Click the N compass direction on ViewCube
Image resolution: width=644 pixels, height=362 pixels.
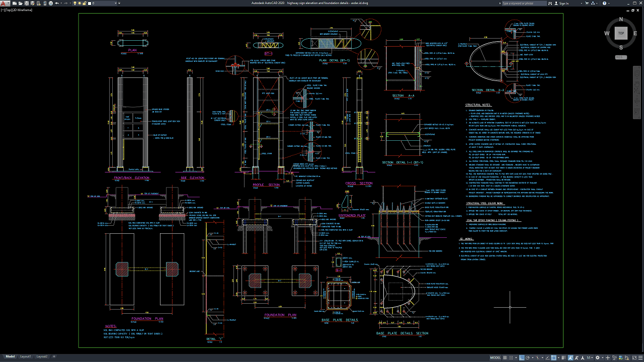pyautogui.click(x=621, y=20)
